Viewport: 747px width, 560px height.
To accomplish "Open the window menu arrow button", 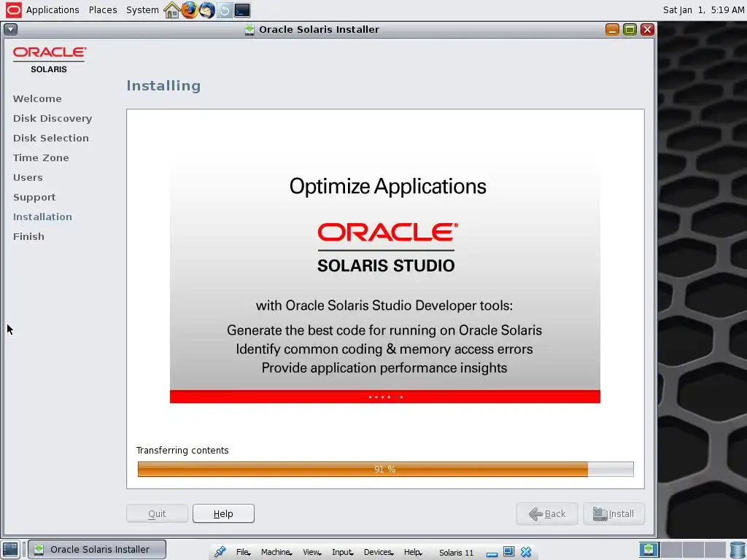I will (10, 29).
